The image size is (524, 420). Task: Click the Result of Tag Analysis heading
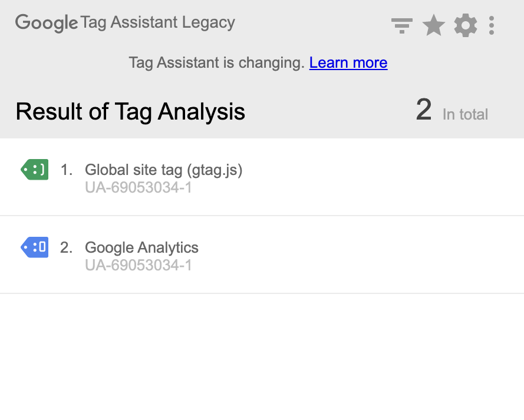[130, 111]
